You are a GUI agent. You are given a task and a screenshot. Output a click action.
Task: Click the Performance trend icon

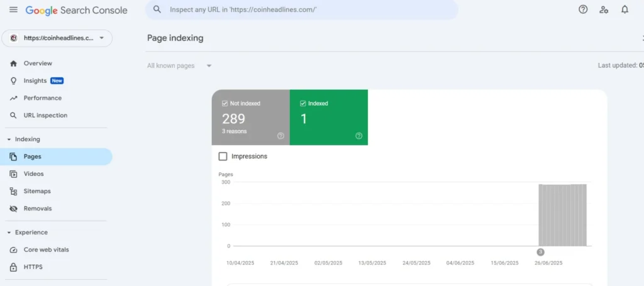coord(14,98)
